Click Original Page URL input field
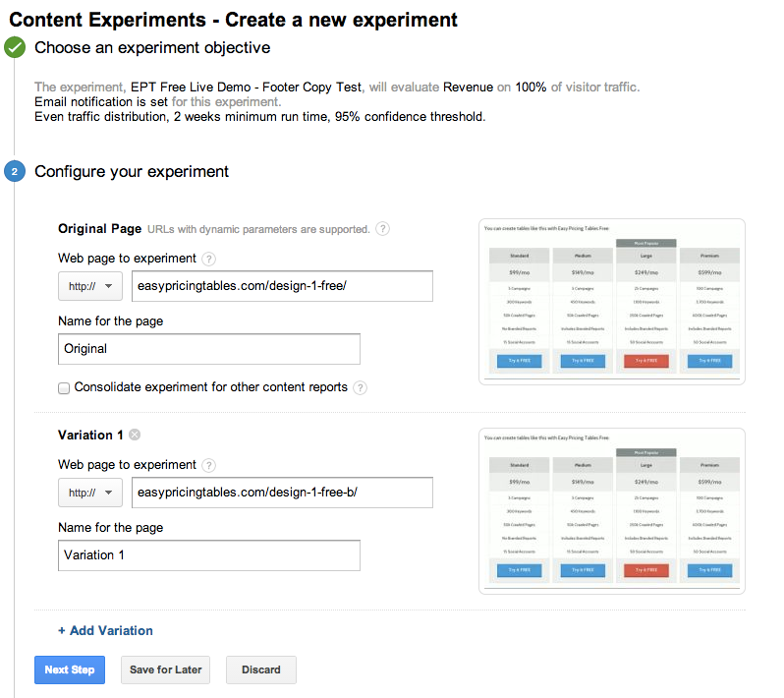 282,286
